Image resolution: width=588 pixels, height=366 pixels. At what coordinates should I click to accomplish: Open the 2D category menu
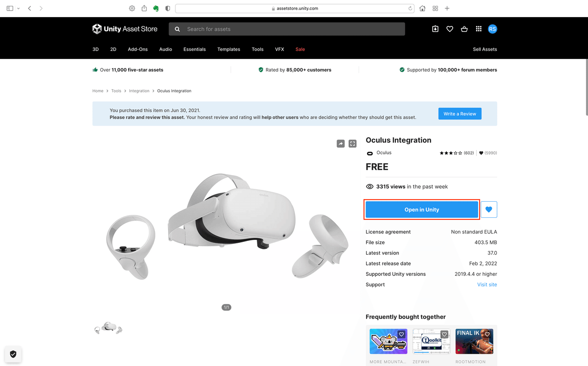coord(113,49)
